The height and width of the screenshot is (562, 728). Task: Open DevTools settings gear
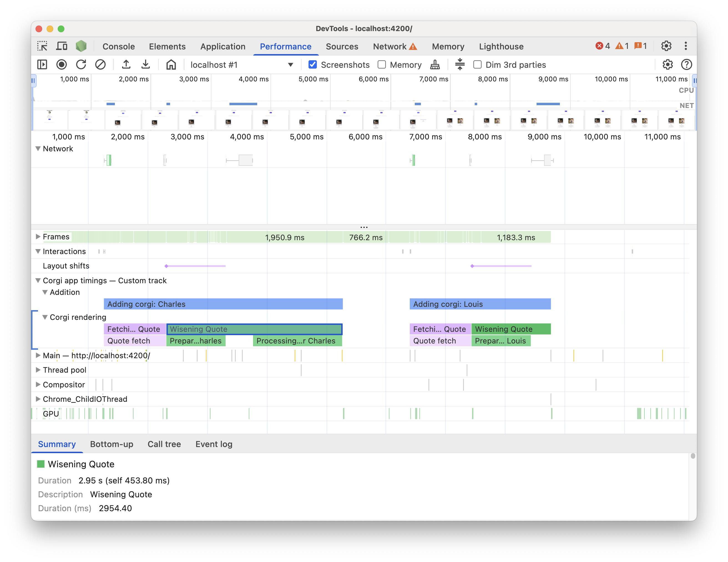(x=666, y=46)
